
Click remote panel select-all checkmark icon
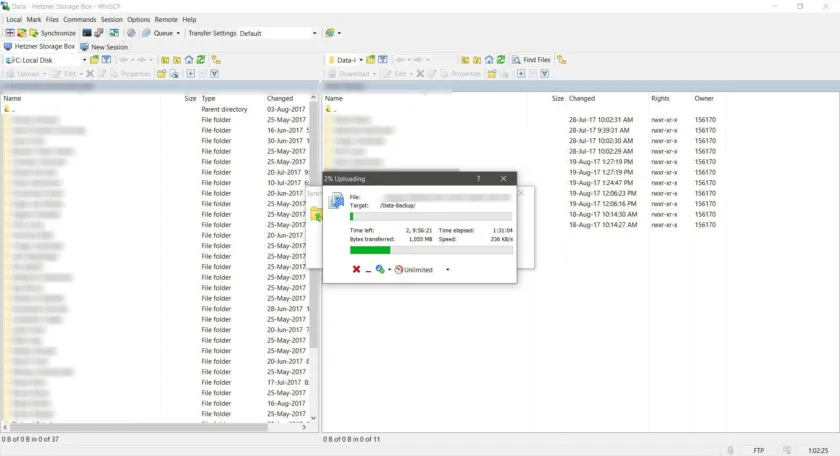tap(544, 74)
